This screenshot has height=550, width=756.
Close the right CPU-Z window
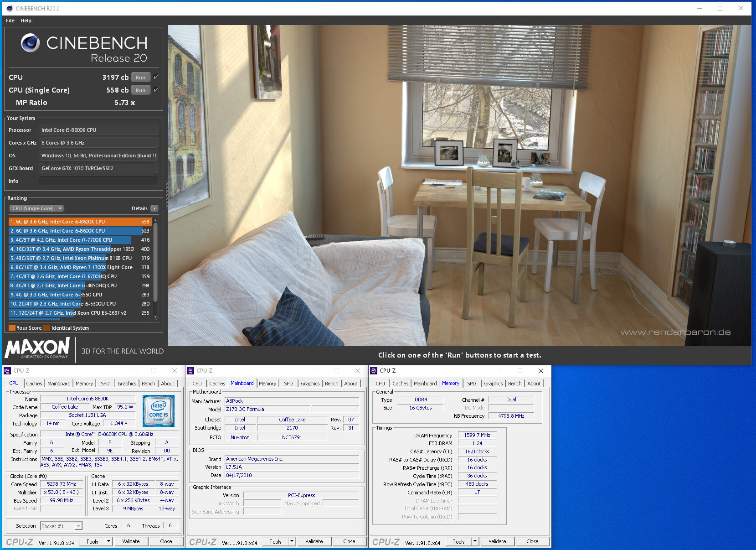541,371
